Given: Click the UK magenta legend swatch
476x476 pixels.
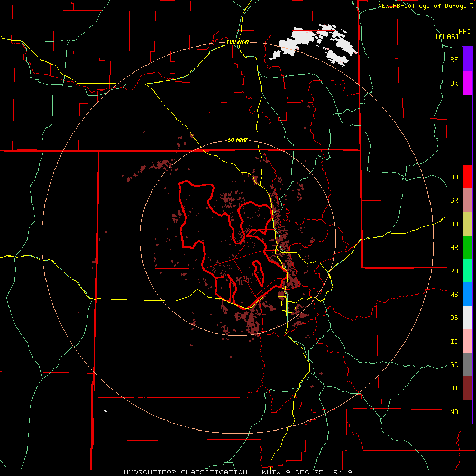Looking at the screenshot, I should [x=467, y=83].
